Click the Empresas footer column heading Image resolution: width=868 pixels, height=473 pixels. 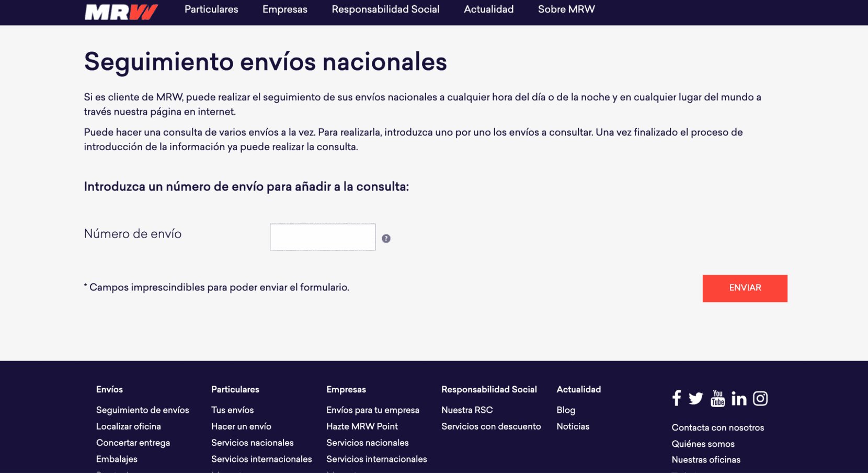346,389
